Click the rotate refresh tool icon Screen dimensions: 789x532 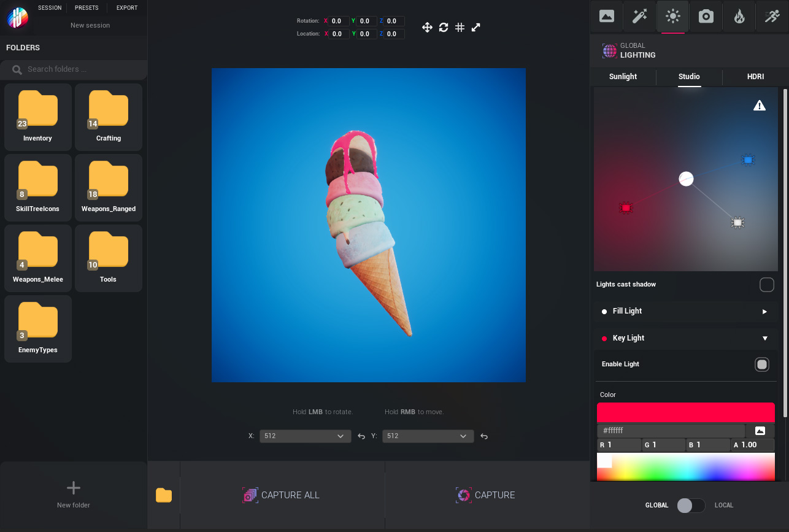(444, 27)
